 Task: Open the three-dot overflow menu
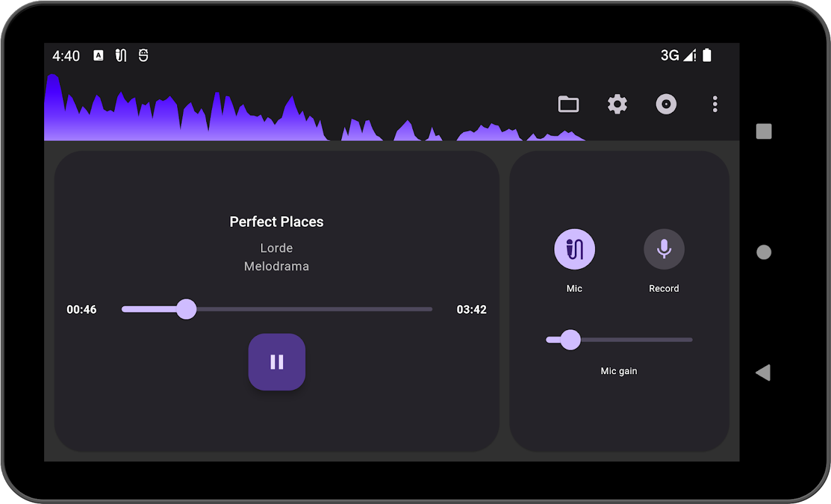714,104
